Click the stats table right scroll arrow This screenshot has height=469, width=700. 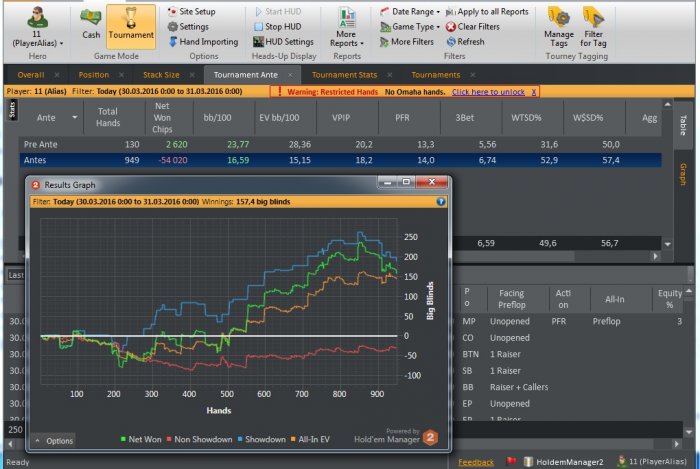click(x=655, y=256)
